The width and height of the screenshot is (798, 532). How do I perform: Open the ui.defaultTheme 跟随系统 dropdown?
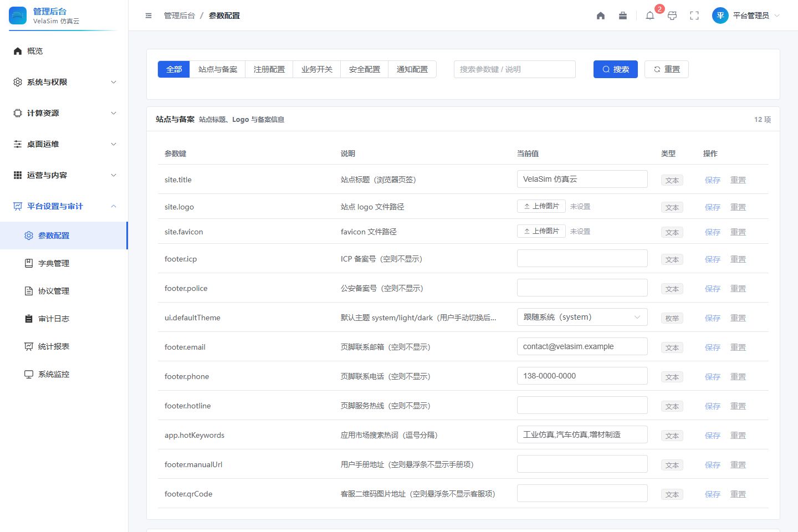click(x=582, y=317)
